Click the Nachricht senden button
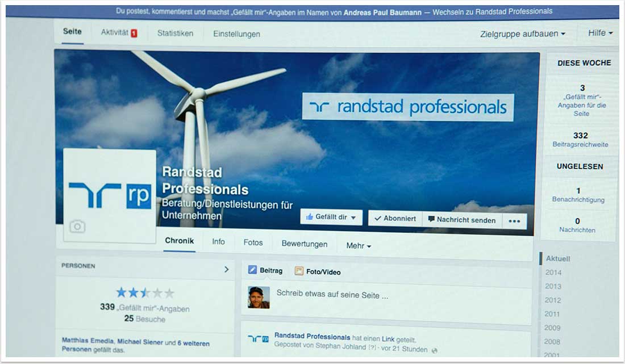The width and height of the screenshot is (625, 364). [461, 220]
